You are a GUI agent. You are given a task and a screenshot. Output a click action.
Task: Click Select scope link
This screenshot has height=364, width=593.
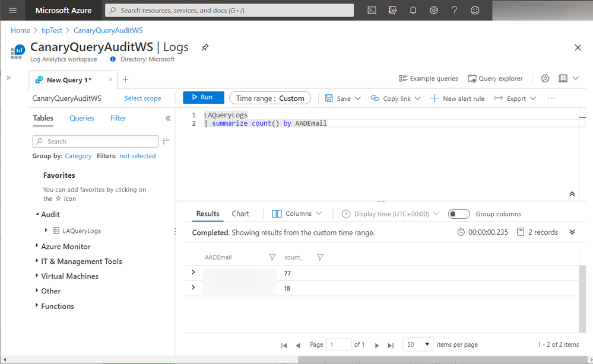(x=142, y=98)
